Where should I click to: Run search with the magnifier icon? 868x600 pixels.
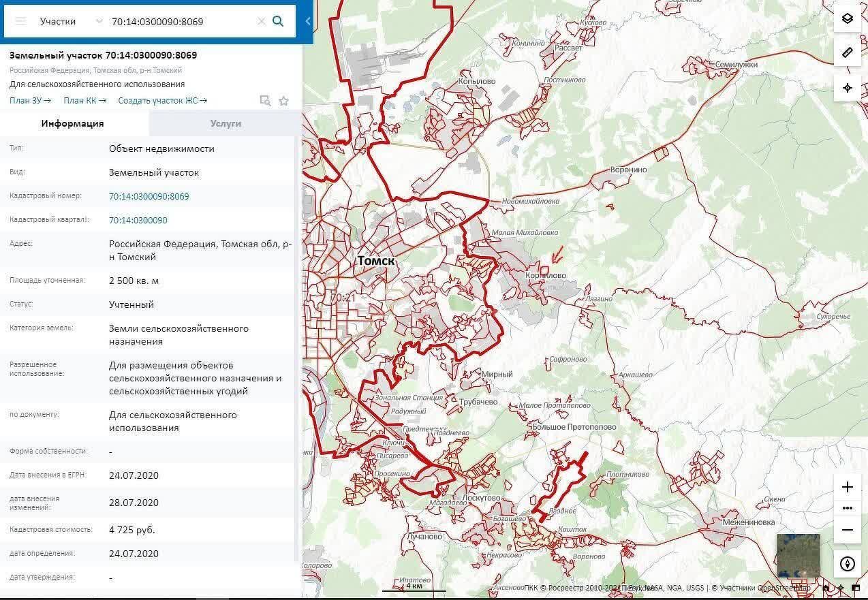tap(278, 21)
